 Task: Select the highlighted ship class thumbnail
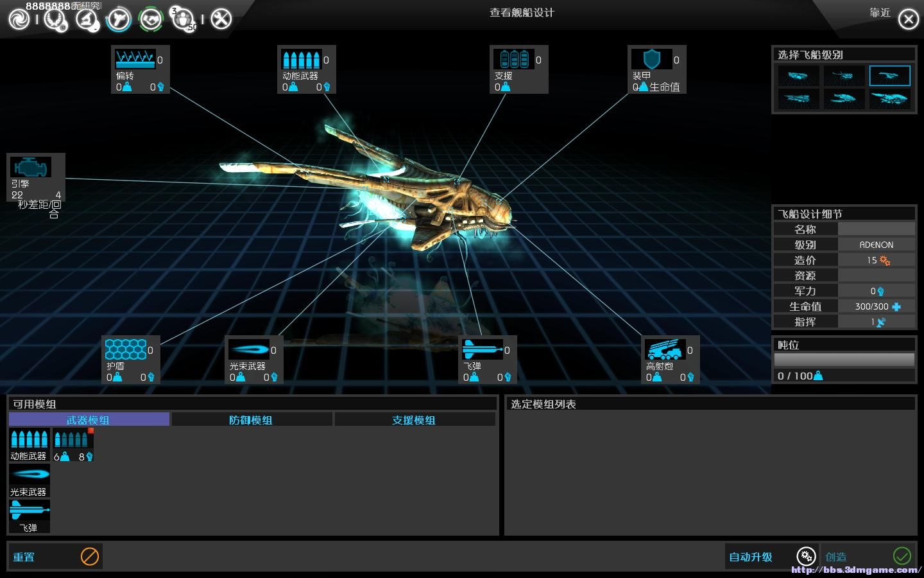pyautogui.click(x=889, y=76)
